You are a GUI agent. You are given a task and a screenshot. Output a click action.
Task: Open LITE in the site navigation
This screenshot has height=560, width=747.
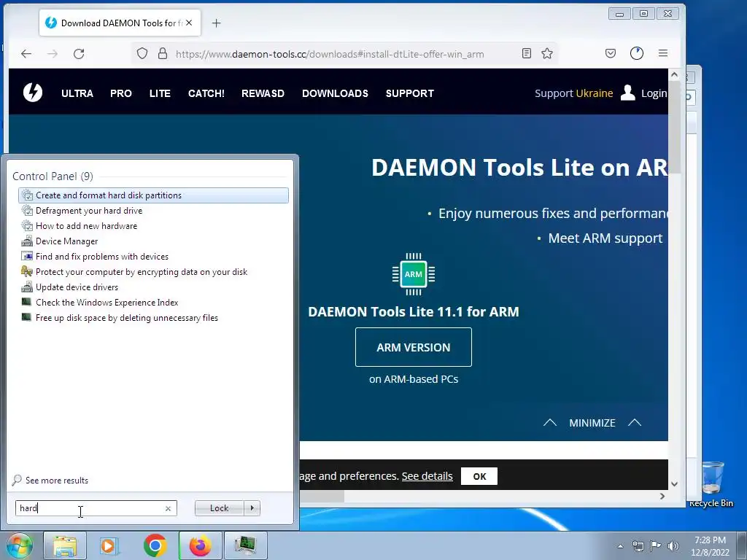[x=160, y=93]
